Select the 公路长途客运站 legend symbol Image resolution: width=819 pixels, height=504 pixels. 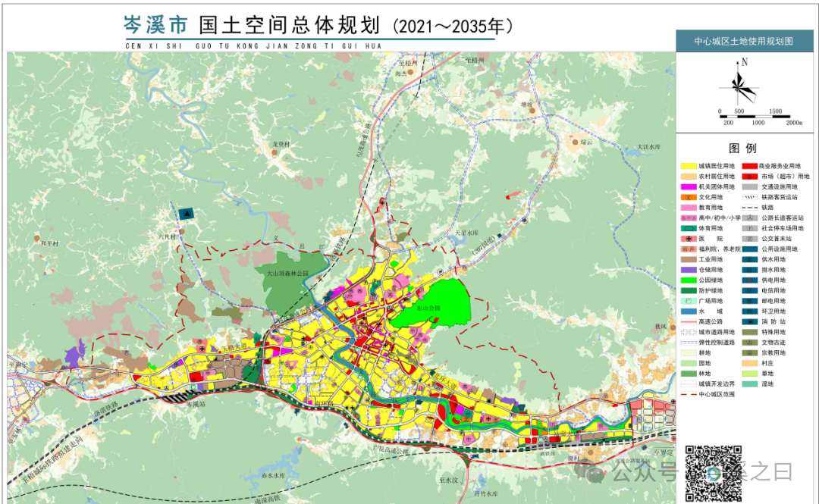point(750,218)
